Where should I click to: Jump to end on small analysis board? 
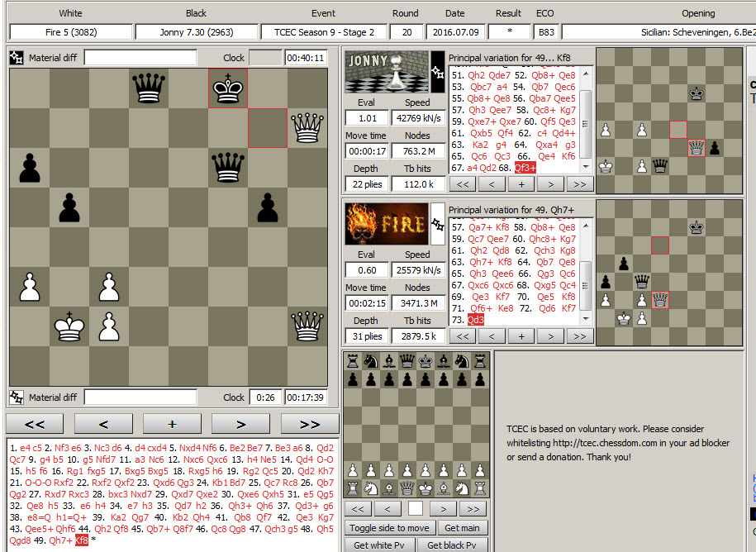click(x=473, y=508)
